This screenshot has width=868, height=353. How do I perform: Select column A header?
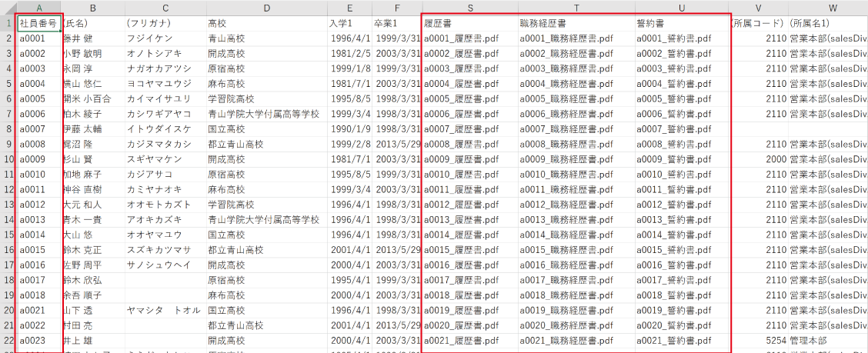(38, 7)
